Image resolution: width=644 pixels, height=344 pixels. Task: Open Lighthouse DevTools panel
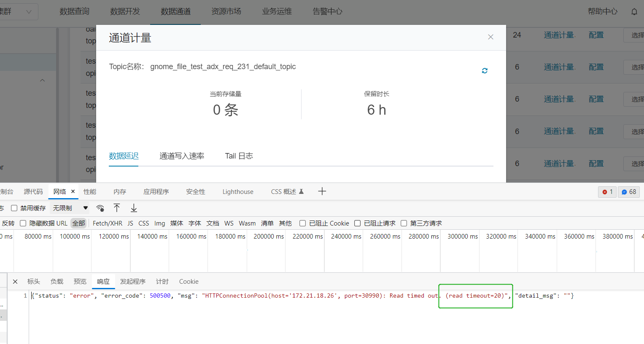[238, 191]
